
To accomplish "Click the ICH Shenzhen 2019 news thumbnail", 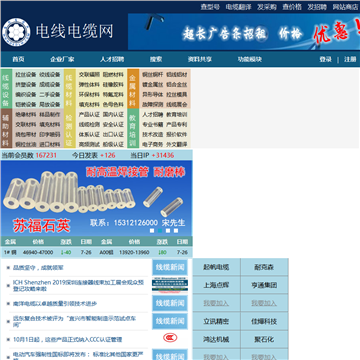I will point(170,285).
